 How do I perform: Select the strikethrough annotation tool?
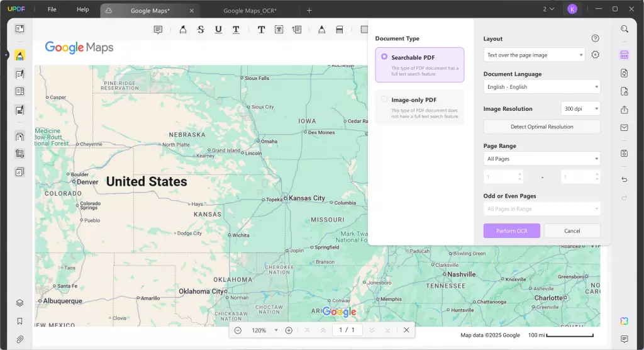(x=201, y=30)
